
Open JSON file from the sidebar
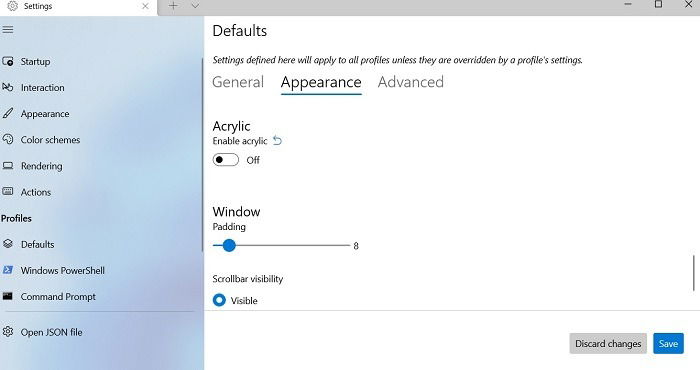pos(51,332)
